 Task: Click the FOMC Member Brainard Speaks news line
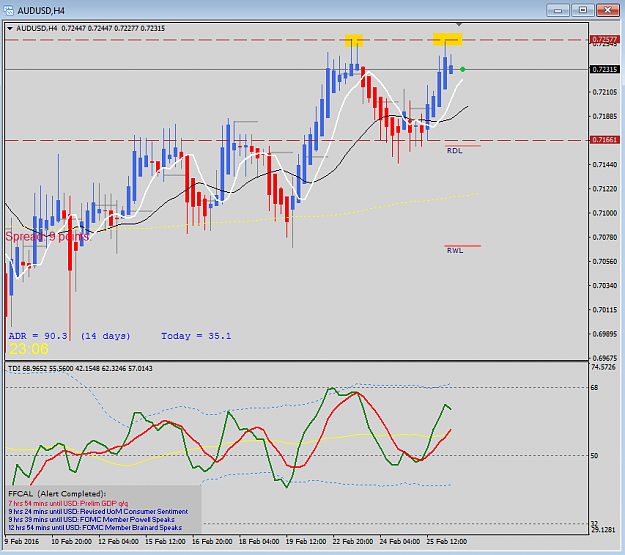[x=95, y=527]
